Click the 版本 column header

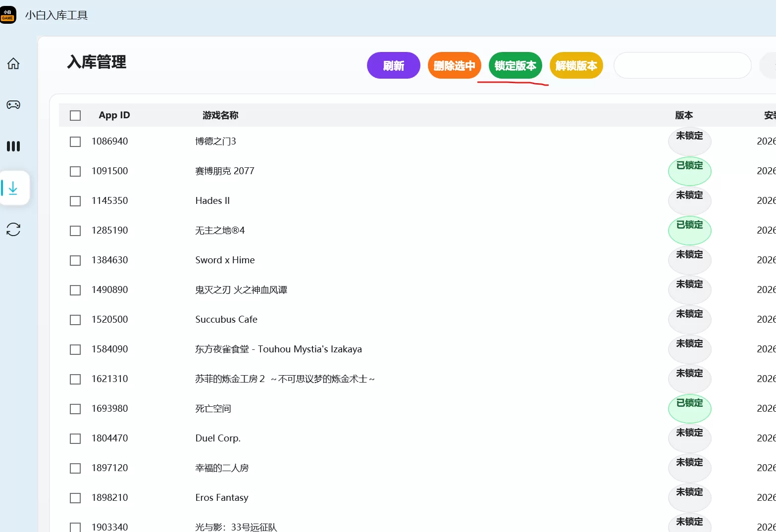(x=683, y=115)
